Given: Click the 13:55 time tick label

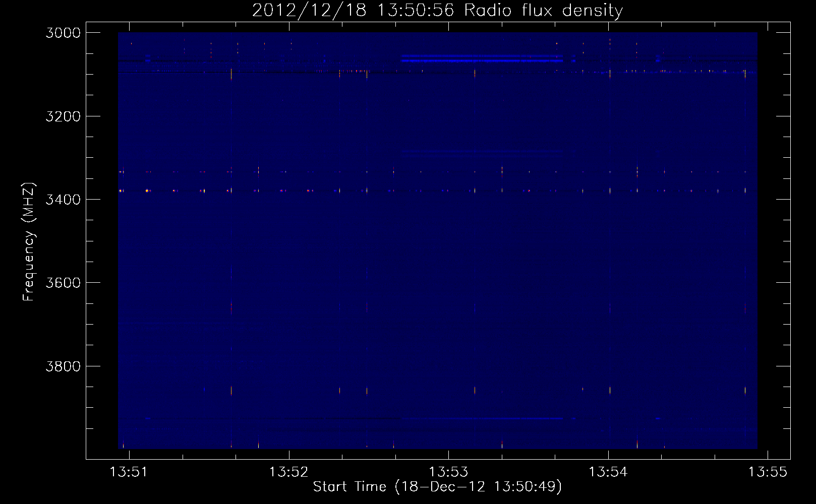Looking at the screenshot, I should [768, 472].
